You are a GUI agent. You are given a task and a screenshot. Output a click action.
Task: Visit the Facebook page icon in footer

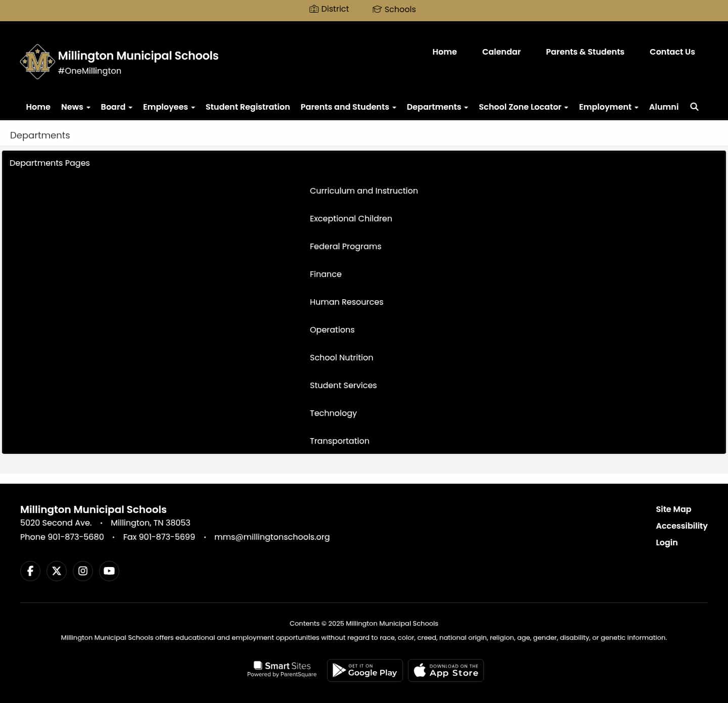coord(30,571)
